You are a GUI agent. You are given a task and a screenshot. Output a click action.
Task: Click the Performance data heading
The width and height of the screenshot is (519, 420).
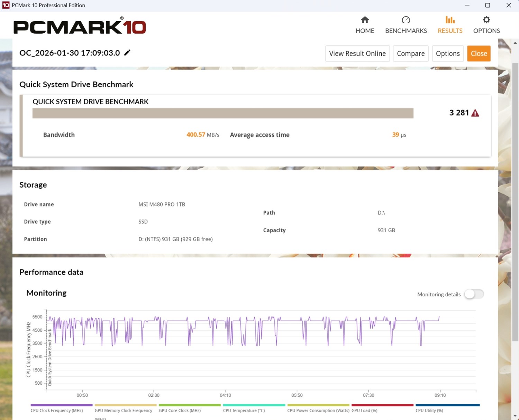[x=52, y=272]
